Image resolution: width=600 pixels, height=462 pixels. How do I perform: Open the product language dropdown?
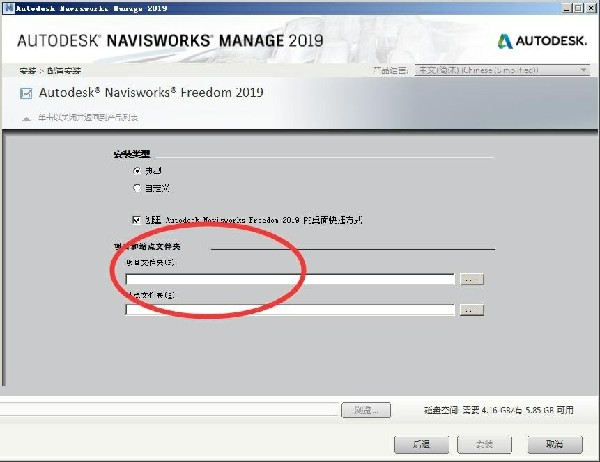coord(502,70)
